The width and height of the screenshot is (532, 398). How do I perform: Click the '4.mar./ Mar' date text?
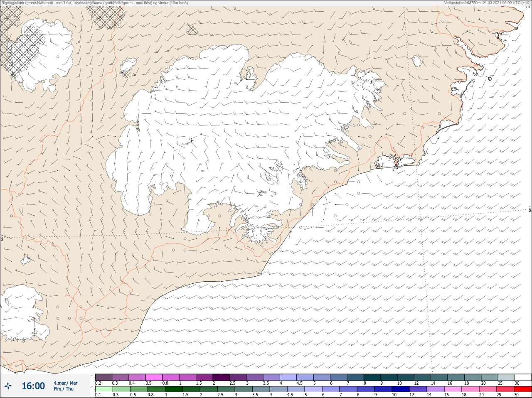(x=66, y=383)
